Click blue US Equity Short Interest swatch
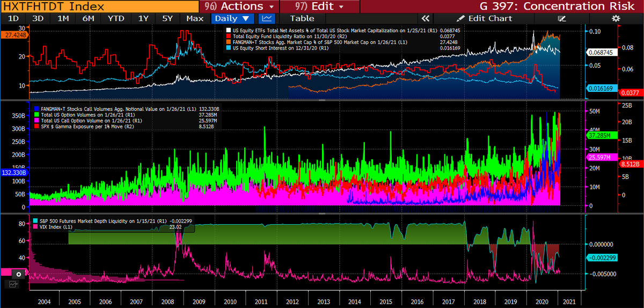This screenshot has width=644, height=308. pyautogui.click(x=228, y=48)
